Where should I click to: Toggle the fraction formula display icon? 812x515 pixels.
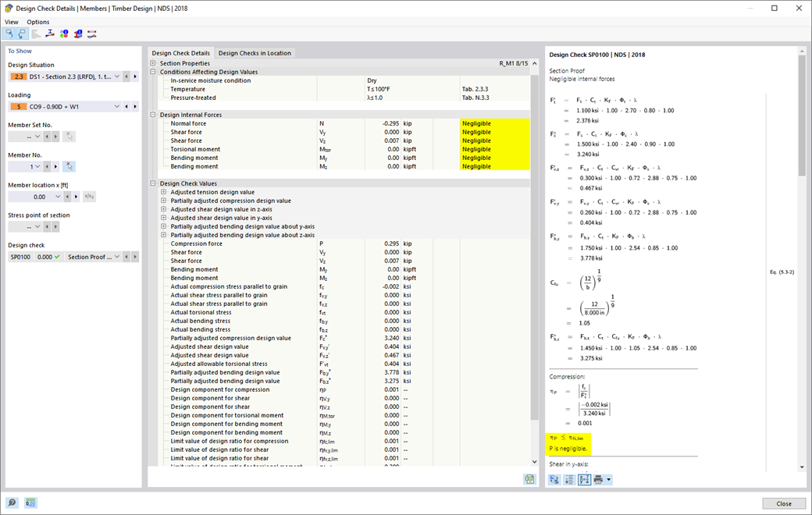[x=584, y=480]
